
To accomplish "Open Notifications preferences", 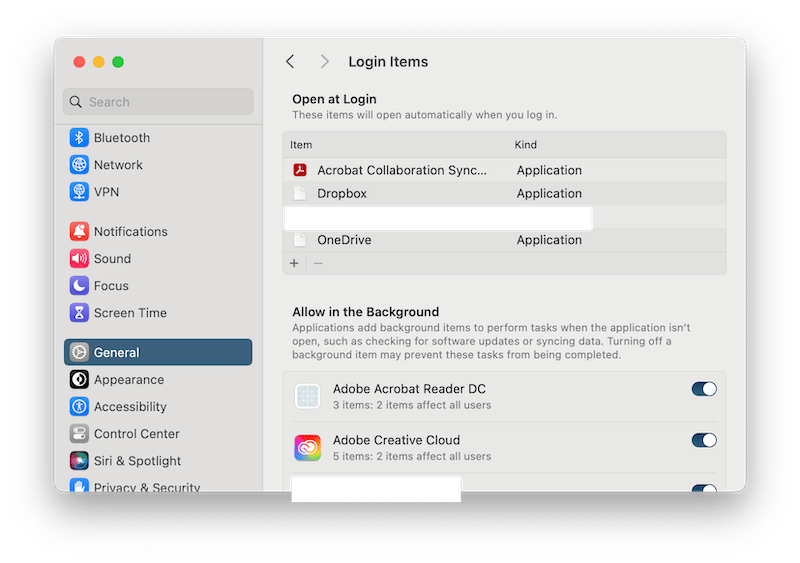I will point(158,231).
